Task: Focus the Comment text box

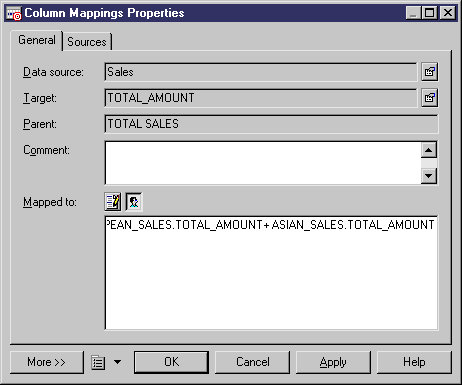Action: click(263, 163)
